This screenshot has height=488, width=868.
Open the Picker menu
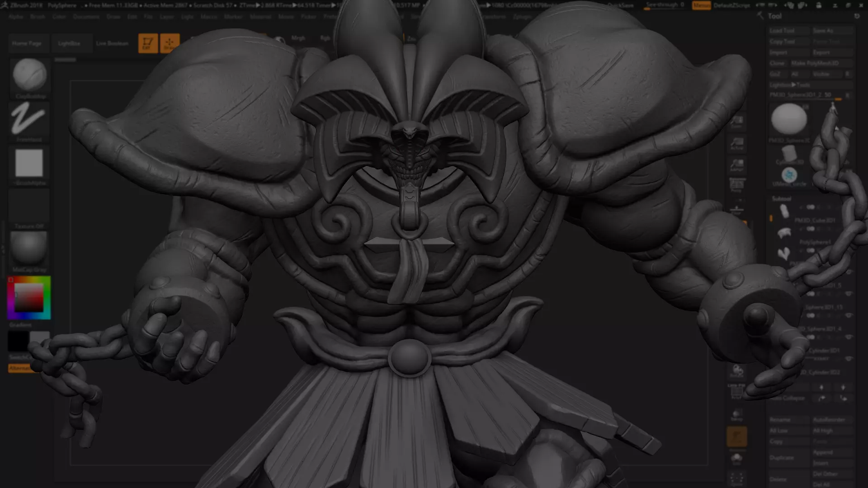(308, 17)
